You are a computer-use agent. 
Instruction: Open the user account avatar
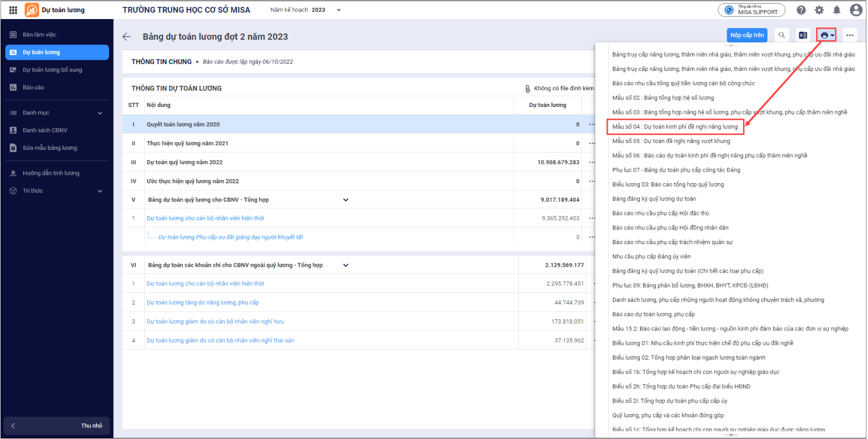point(856,10)
